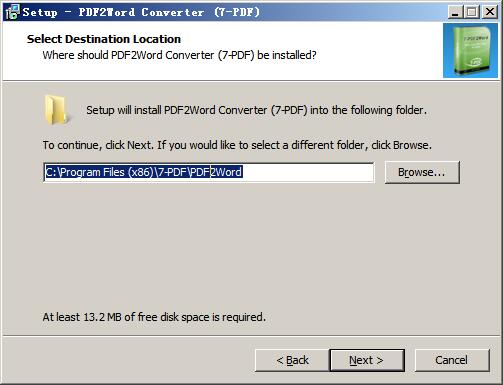Minimize the Setup window
Screen dimensions: 503x385
point(455,12)
